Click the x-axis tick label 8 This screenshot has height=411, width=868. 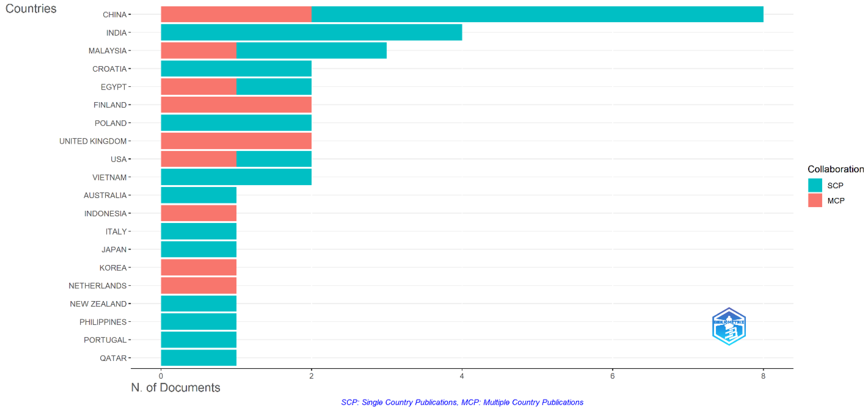pos(763,376)
